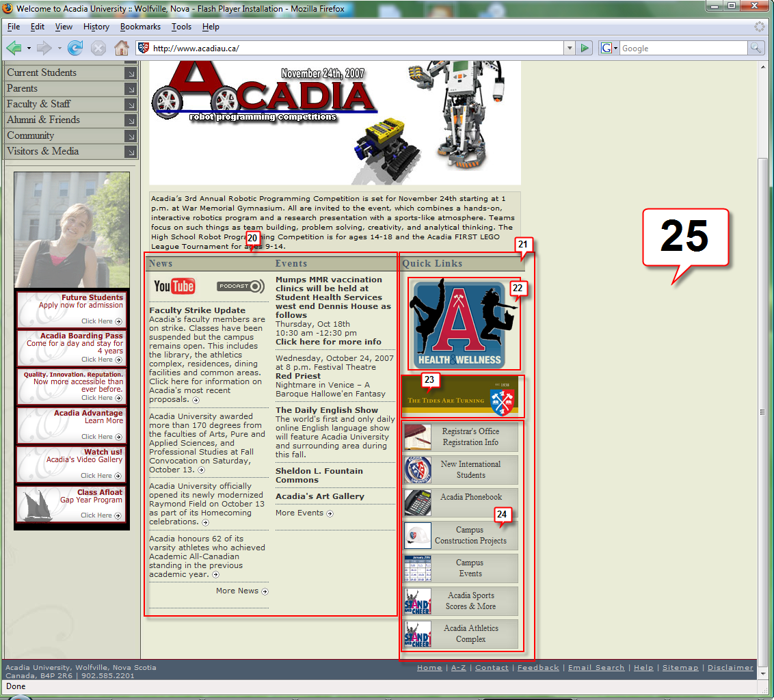The width and height of the screenshot is (774, 700).
Task: Open the Tools menu
Action: 182,27
